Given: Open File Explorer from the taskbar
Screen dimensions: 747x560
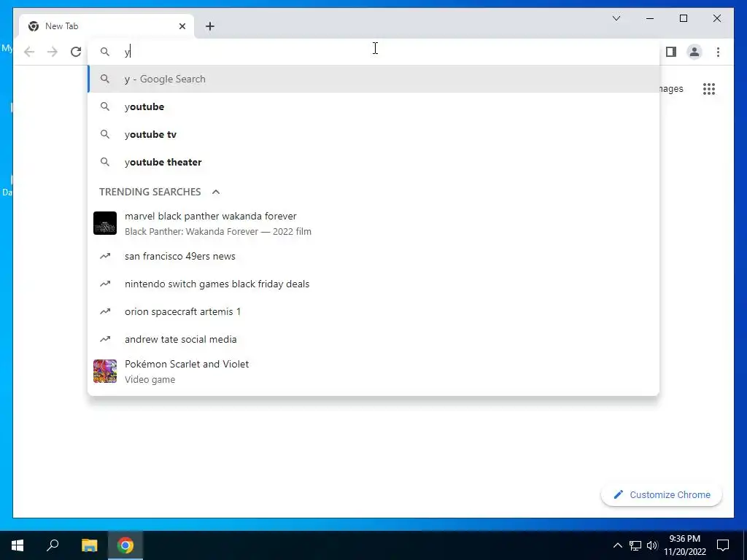Looking at the screenshot, I should coord(89,545).
